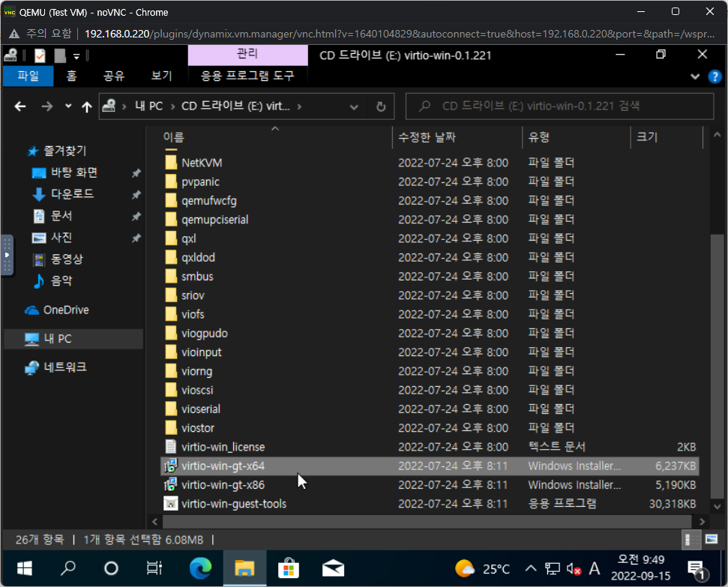The width and height of the screenshot is (728, 587).
Task: Switch to details view in status bar
Action: click(x=692, y=540)
